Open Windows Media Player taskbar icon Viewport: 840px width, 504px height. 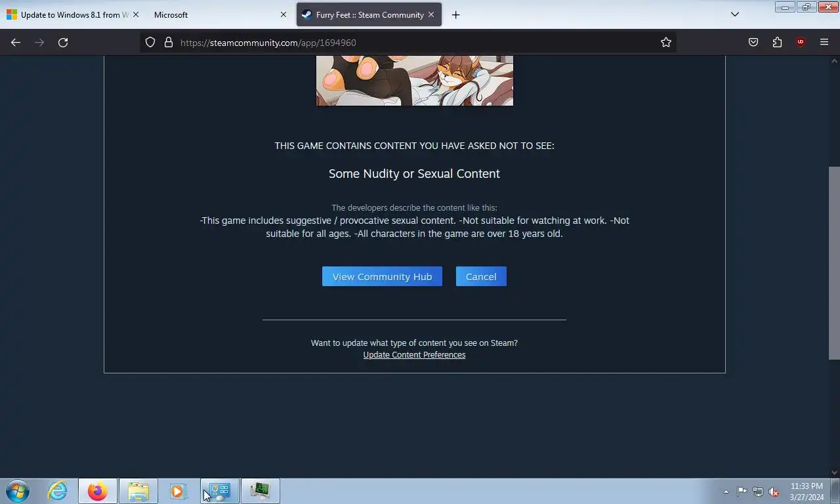[x=177, y=491]
